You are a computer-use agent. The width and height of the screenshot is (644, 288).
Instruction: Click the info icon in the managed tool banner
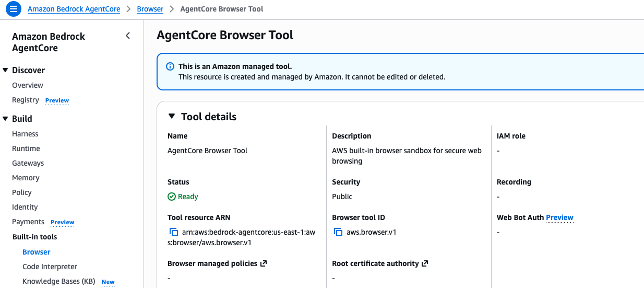pyautogui.click(x=170, y=66)
